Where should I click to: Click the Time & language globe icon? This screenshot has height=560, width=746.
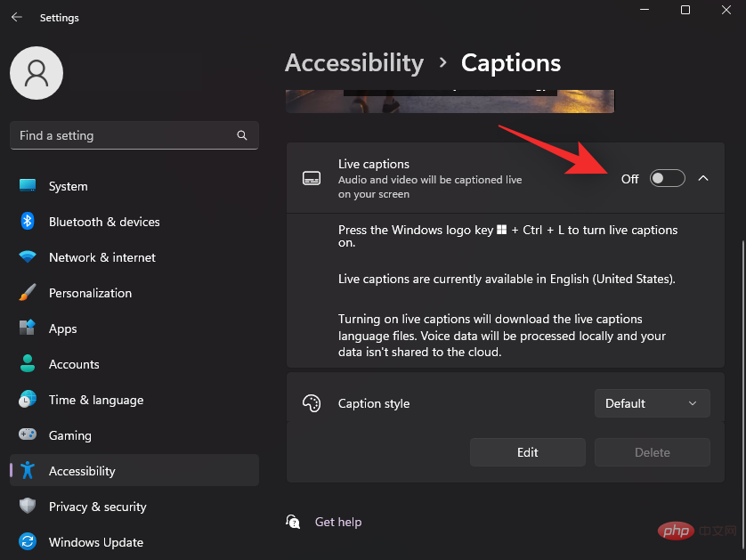pos(28,399)
